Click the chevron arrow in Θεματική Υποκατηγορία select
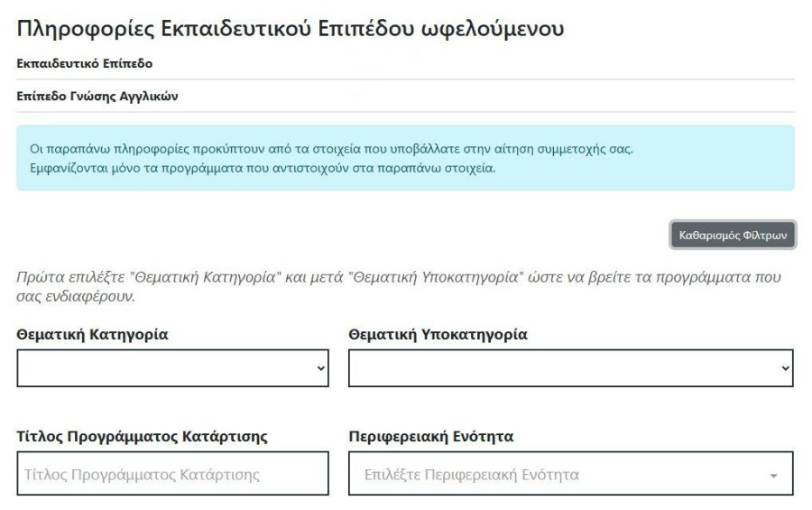 pos(785,369)
